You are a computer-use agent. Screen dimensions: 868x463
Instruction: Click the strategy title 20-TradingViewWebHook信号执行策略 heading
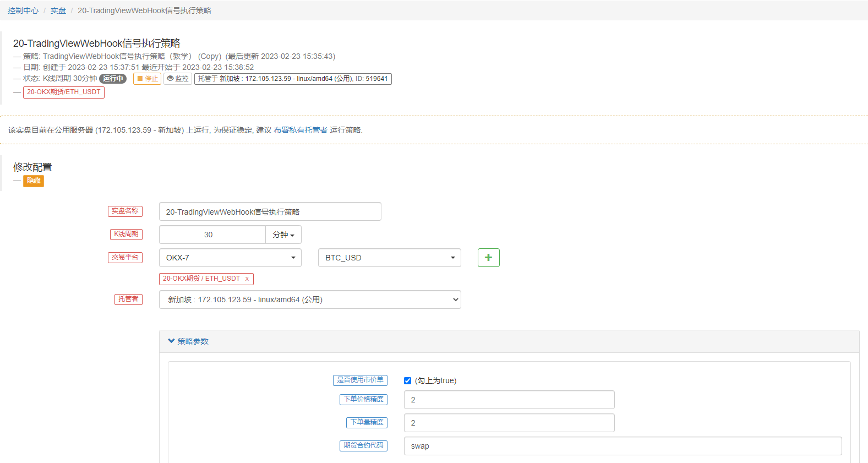pos(97,43)
